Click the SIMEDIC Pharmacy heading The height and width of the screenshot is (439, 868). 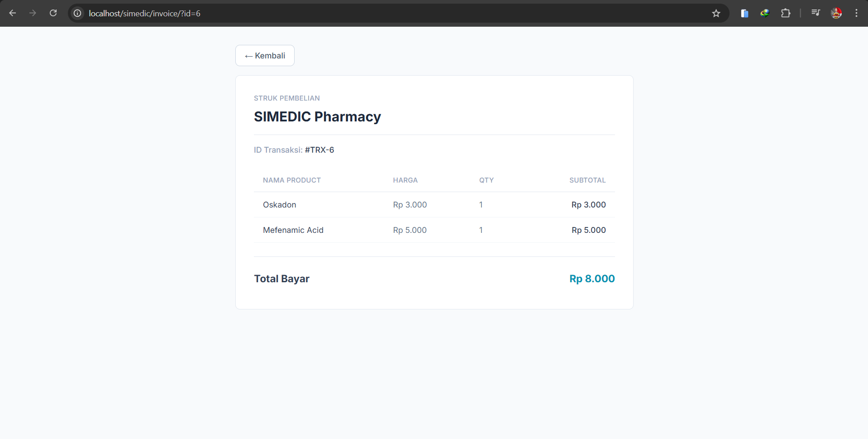(317, 117)
